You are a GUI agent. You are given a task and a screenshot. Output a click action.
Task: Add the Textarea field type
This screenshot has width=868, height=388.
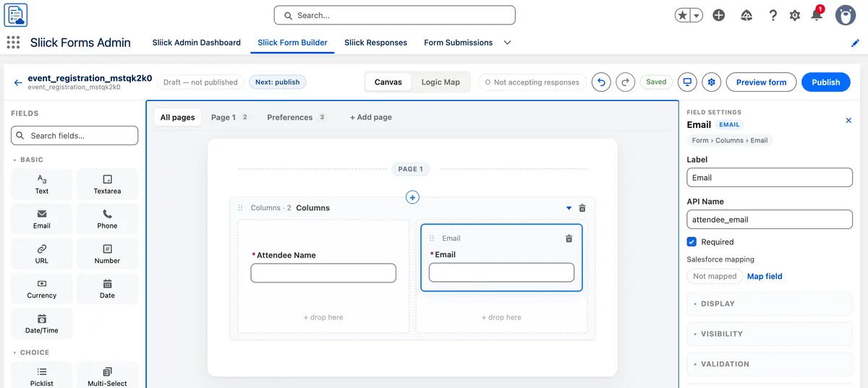(x=107, y=184)
